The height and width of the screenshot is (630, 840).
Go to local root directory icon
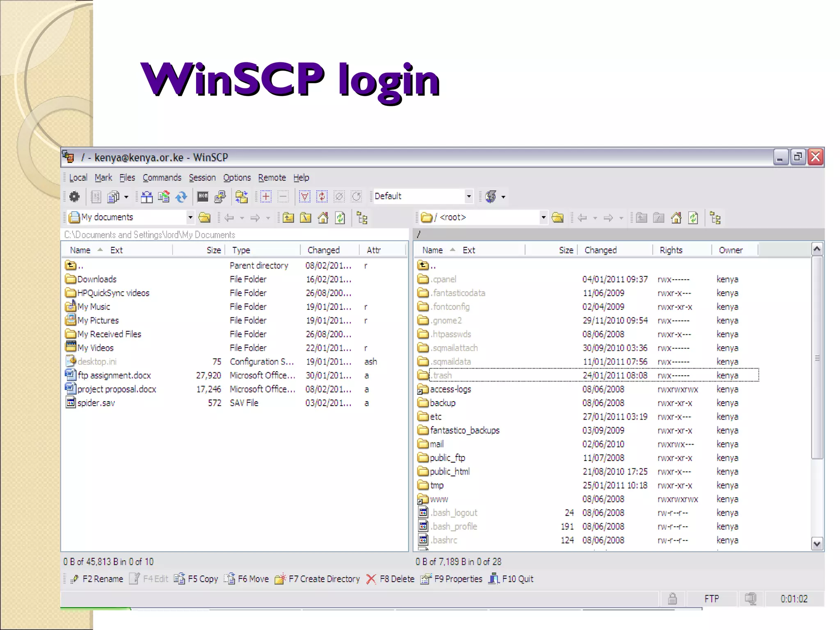306,218
